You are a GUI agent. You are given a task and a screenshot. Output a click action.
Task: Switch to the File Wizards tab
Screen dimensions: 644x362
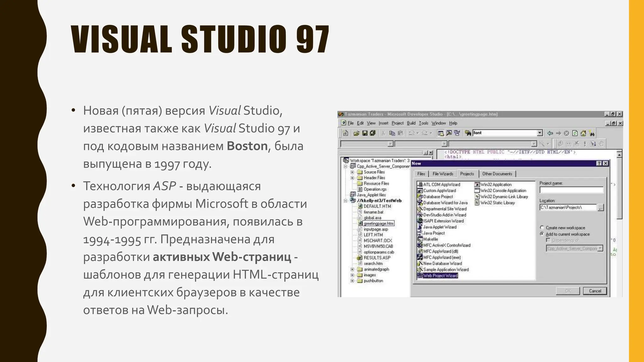[443, 174]
